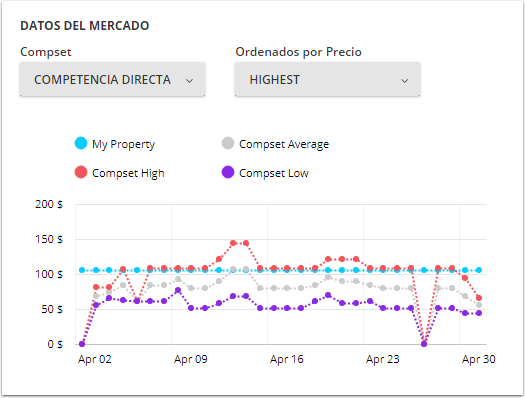
Task: Open the Ordenados por Precio HIGHEST dropdown
Action: coord(327,79)
